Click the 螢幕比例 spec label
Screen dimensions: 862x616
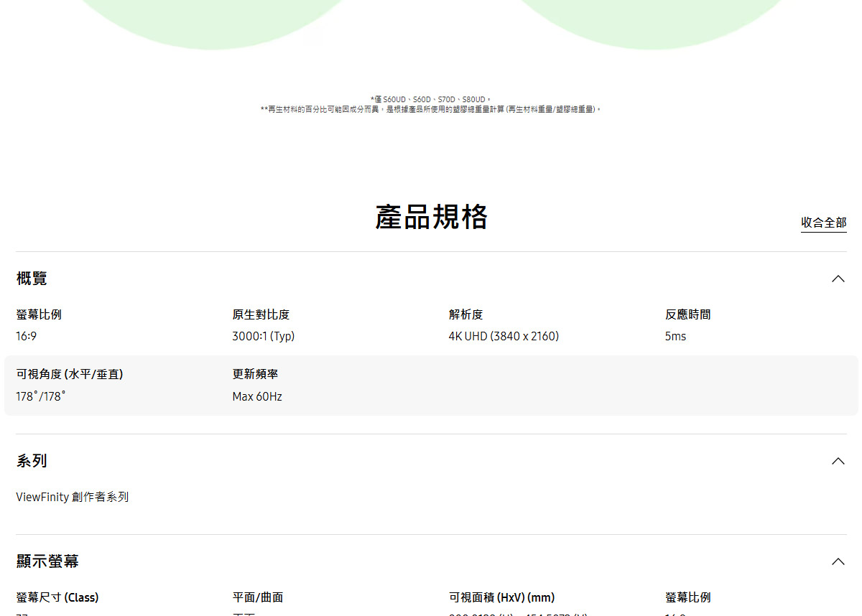coord(38,314)
